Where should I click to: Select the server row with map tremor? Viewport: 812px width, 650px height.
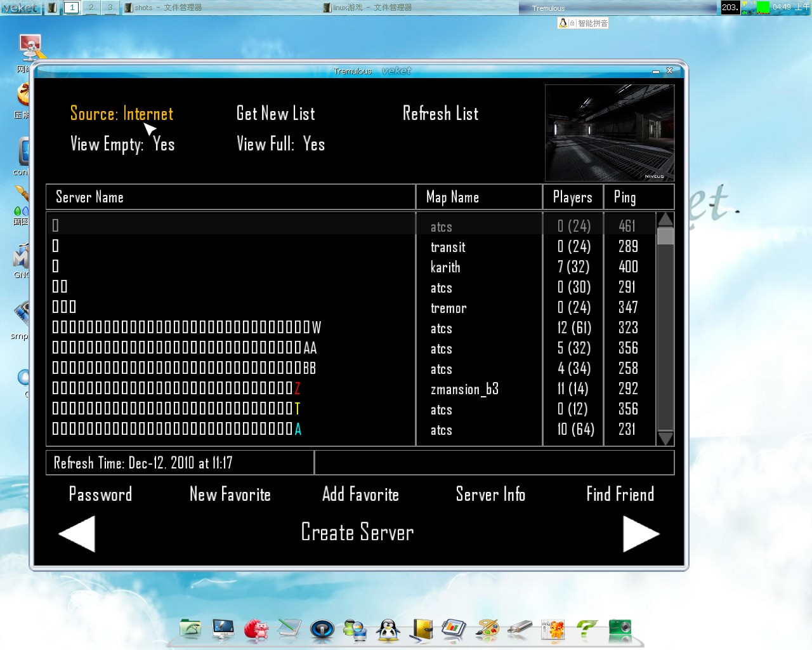[352, 308]
